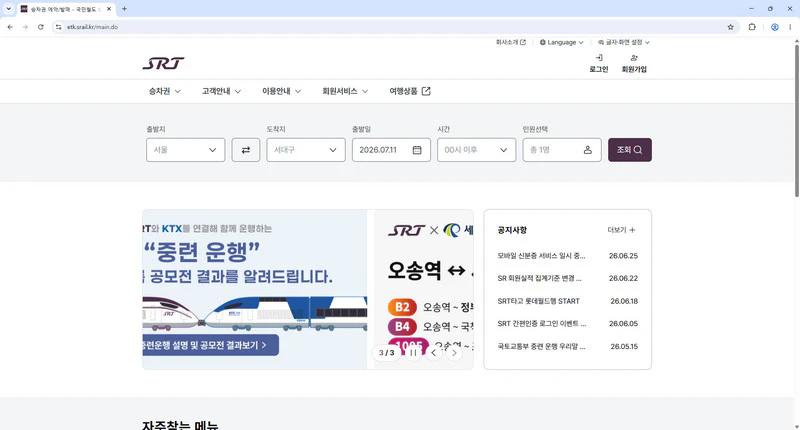Open the 출발지 station dropdown
800x430 pixels.
(x=186, y=150)
